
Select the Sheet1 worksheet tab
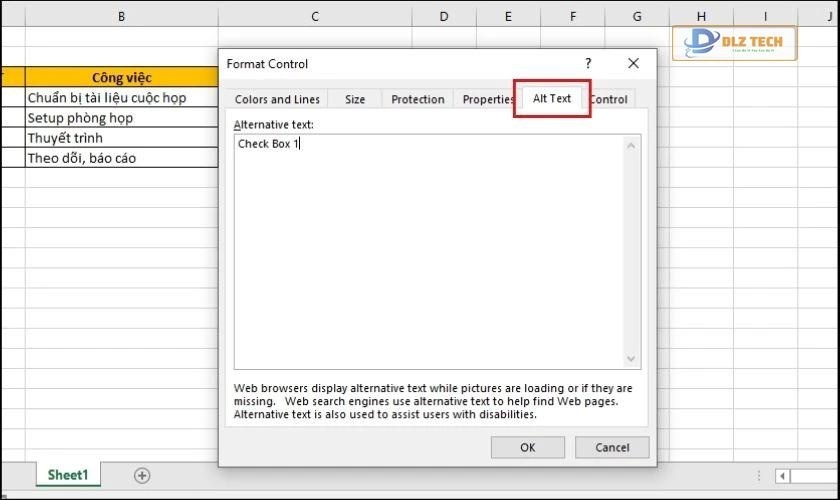click(68, 475)
